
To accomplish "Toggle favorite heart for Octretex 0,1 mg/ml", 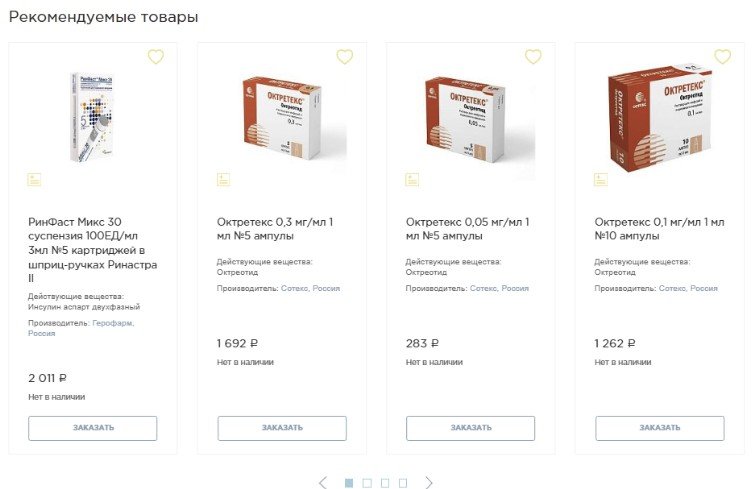I will click(722, 57).
